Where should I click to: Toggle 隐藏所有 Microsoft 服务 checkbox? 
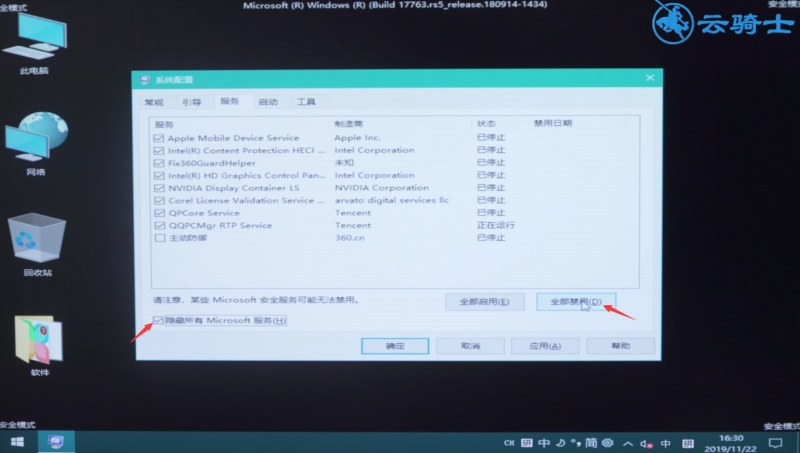pyautogui.click(x=158, y=320)
